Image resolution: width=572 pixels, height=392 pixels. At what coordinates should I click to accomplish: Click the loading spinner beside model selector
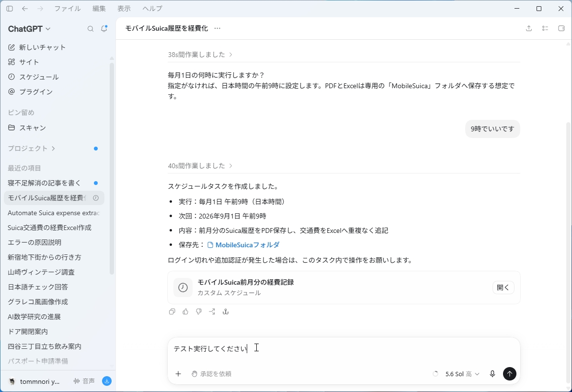pyautogui.click(x=435, y=374)
